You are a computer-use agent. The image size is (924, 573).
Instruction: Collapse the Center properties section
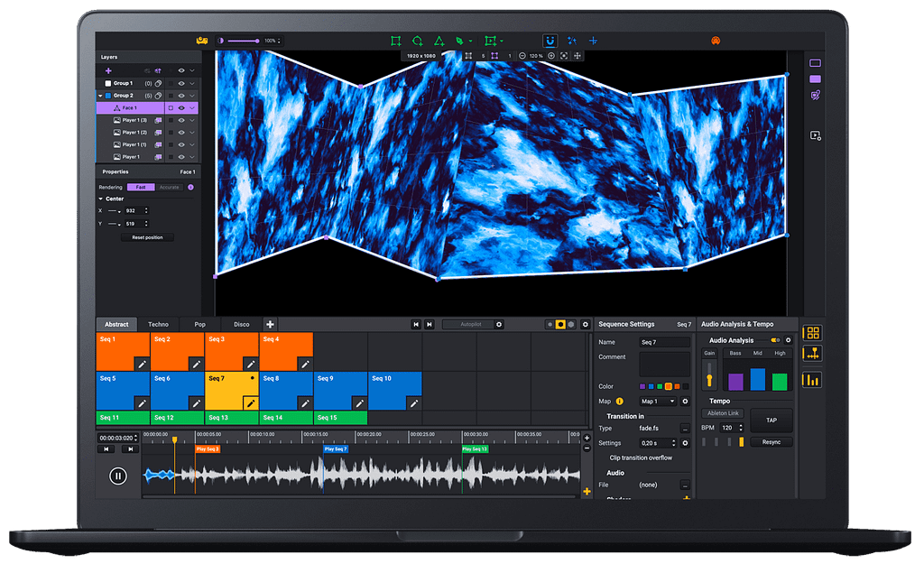pos(100,199)
